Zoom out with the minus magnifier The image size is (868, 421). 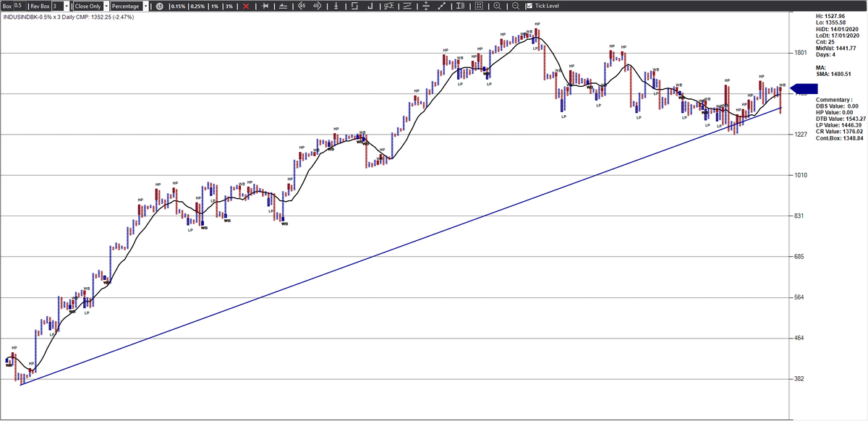coord(514,6)
